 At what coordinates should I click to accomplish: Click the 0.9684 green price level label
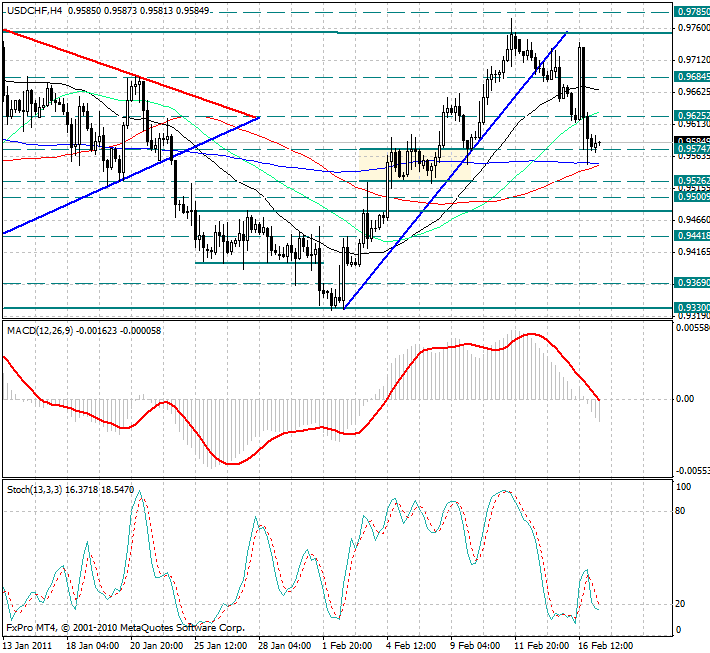(692, 77)
